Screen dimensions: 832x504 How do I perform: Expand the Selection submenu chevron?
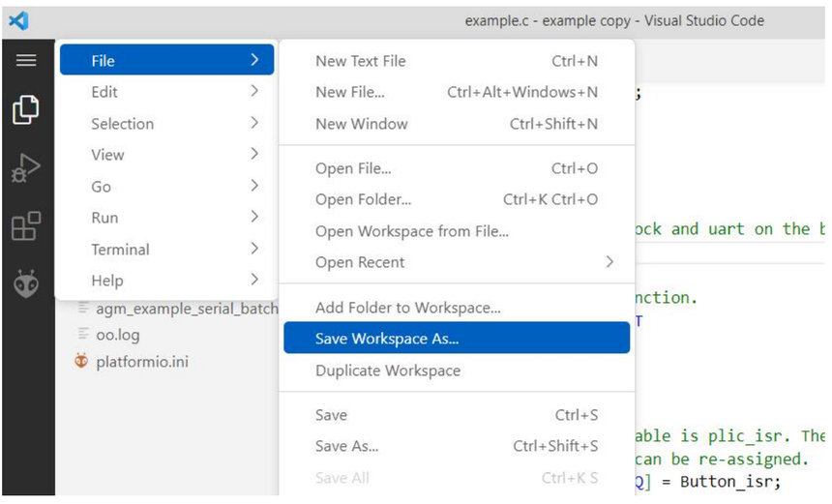254,123
